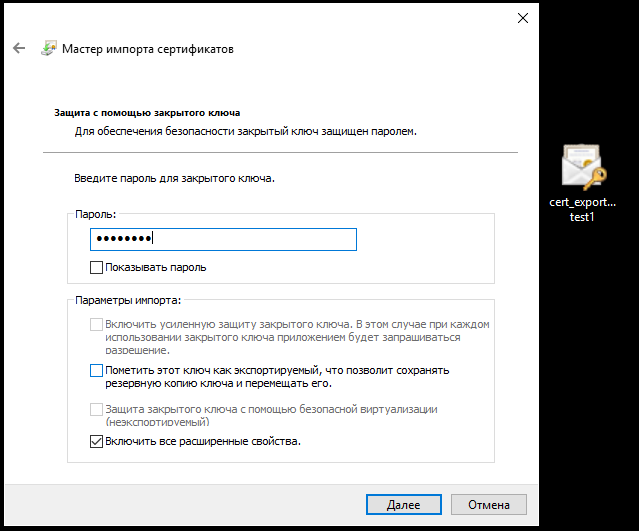The image size is (639, 531).
Task: Uncheck 'Включить все расширенные свойства'
Action: [97, 441]
